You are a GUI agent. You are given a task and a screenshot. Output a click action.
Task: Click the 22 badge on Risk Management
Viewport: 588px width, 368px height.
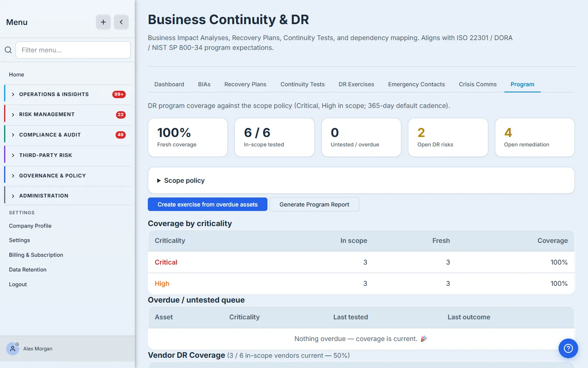[121, 114]
